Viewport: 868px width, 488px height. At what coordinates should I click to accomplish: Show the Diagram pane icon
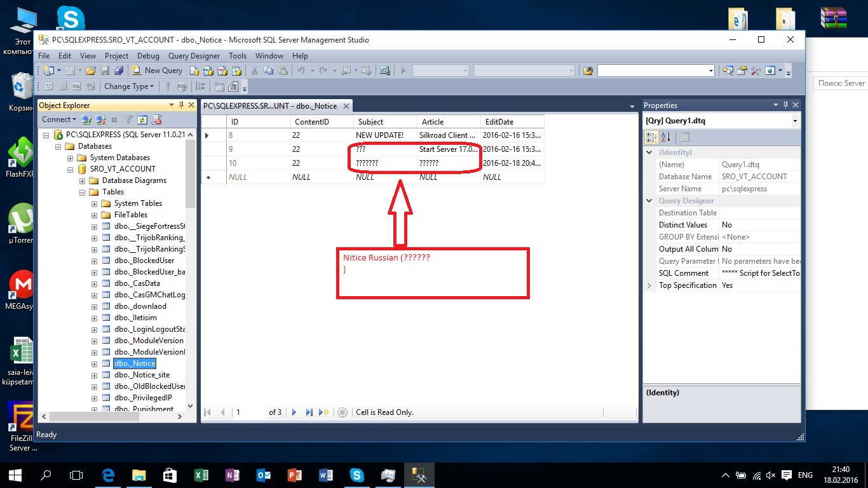point(48,86)
